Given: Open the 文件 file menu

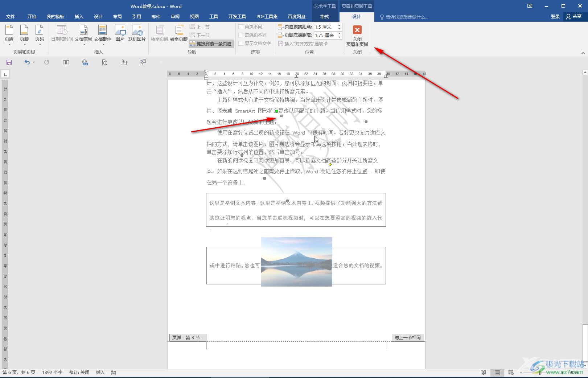Looking at the screenshot, I should (x=11, y=17).
